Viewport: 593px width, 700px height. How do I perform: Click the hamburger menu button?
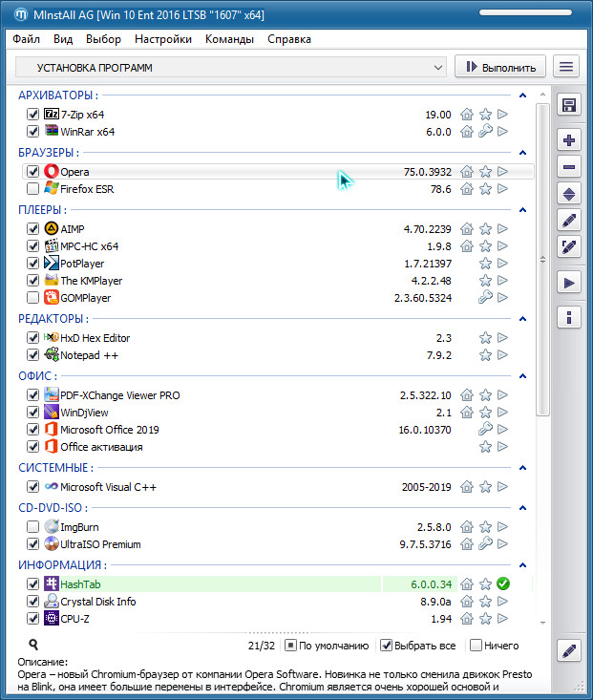(567, 67)
